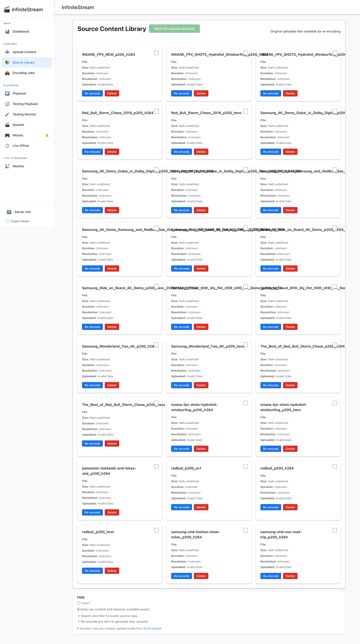Check the redbull_p200_hevc card checkbox
The height and width of the screenshot is (644, 360).
coord(156,530)
